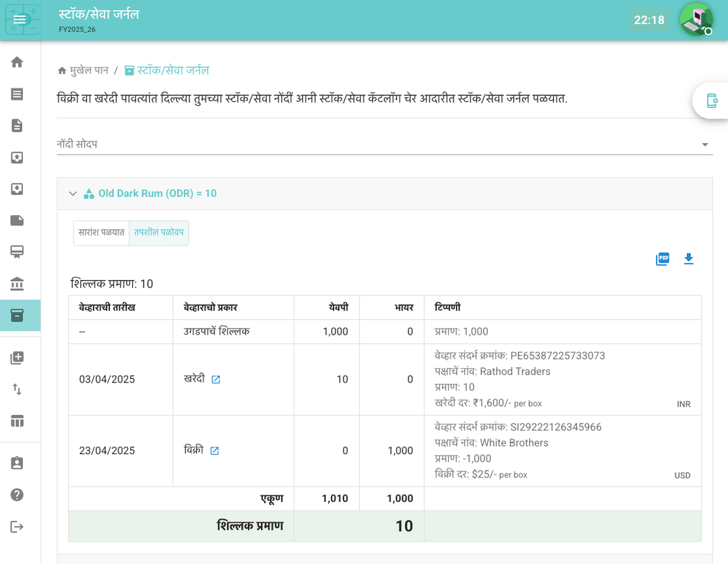Download the detailed stock report
This screenshot has height=564, width=728.
tap(688, 258)
